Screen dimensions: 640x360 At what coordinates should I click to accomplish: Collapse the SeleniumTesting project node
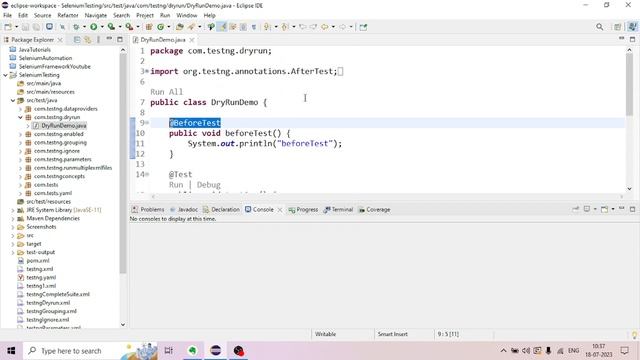pyautogui.click(x=5, y=75)
